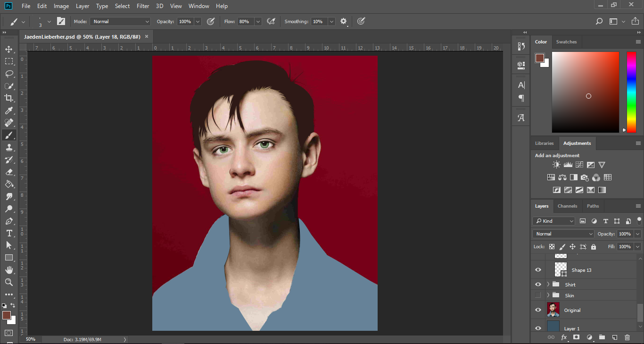Create a new layer
This screenshot has height=344, width=644.
click(615, 337)
